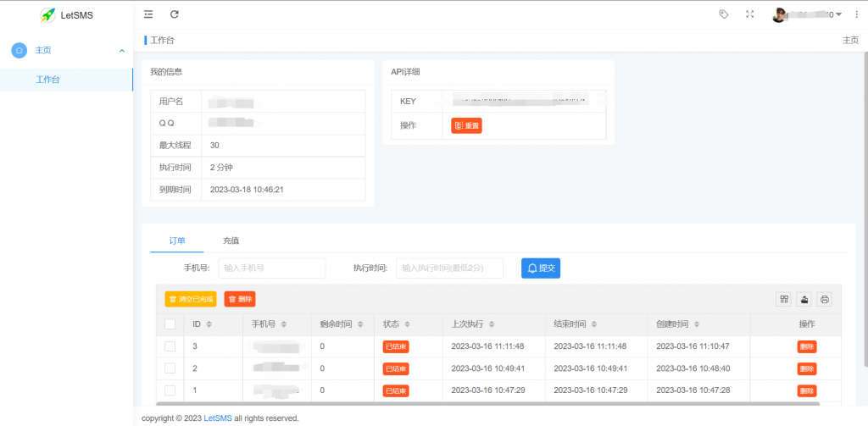Viewport: 868px width, 426px height.
Task: Click the print icon above table
Action: (x=824, y=299)
